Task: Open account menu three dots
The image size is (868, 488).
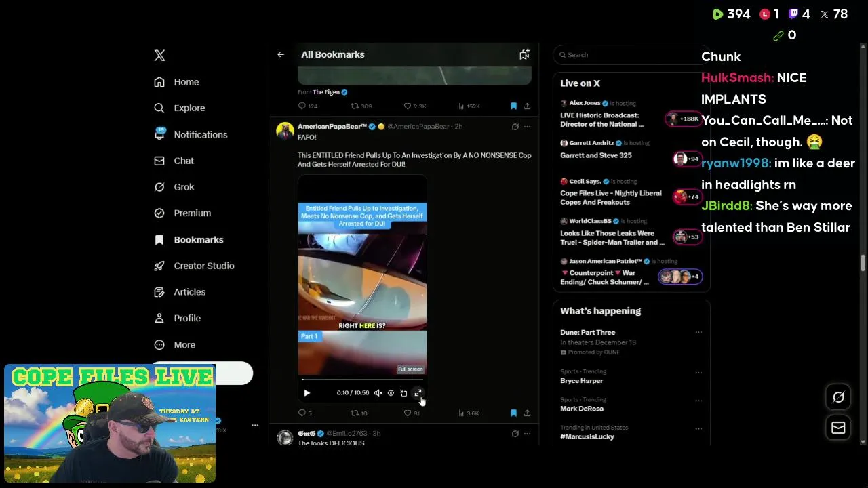Action: pyautogui.click(x=255, y=426)
